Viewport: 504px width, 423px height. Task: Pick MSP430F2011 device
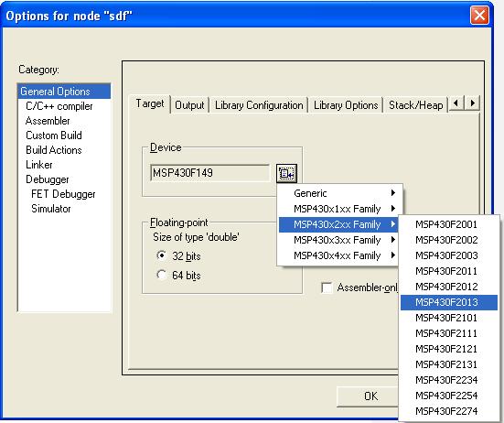[449, 271]
